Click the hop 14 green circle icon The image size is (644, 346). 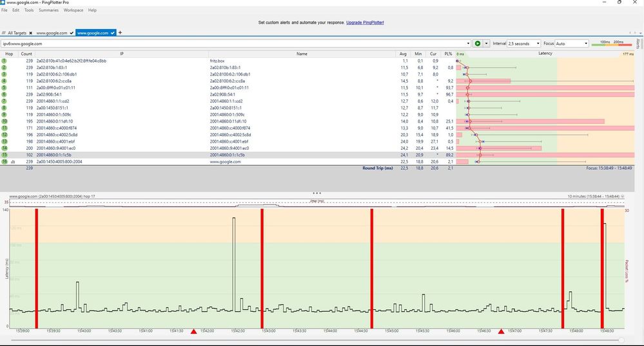[x=4, y=148]
